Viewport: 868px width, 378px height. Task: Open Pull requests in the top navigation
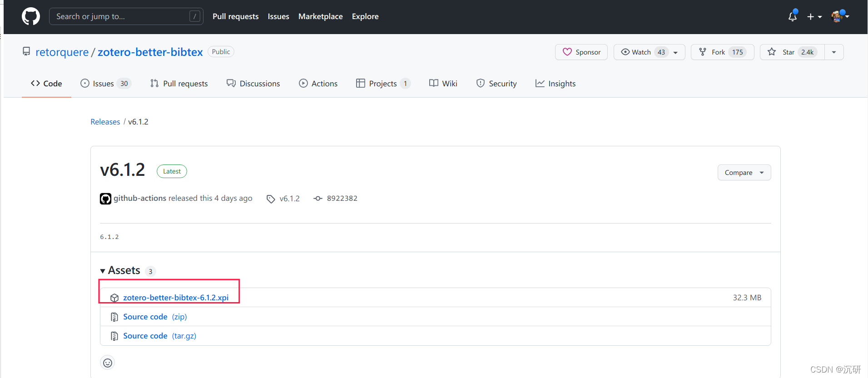point(235,16)
